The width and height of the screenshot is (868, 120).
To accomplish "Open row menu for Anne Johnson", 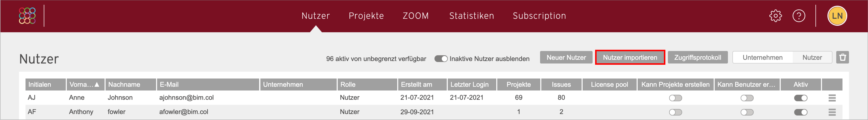I will tap(832, 98).
